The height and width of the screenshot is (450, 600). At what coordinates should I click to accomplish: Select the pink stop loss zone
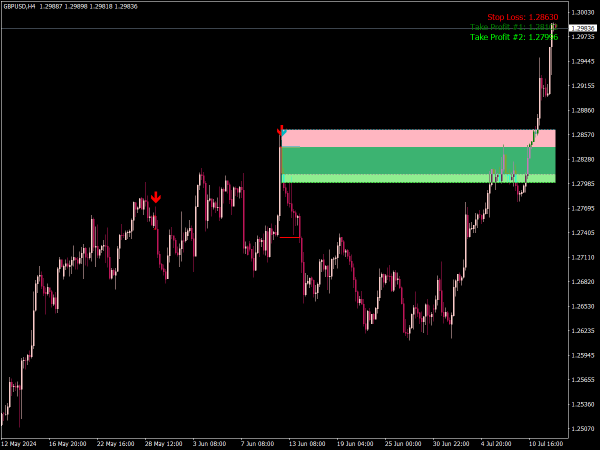click(x=418, y=138)
